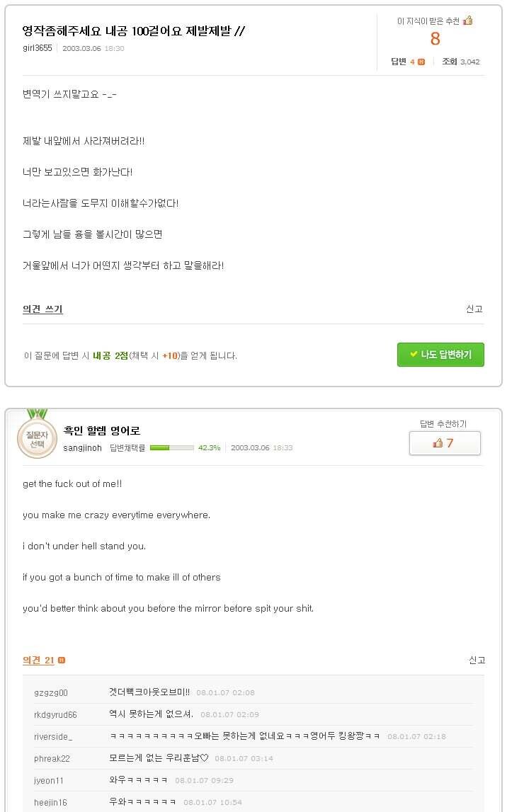Click thumbs-up icon beside question recommendation count
The width and height of the screenshot is (507, 812).
point(467,21)
